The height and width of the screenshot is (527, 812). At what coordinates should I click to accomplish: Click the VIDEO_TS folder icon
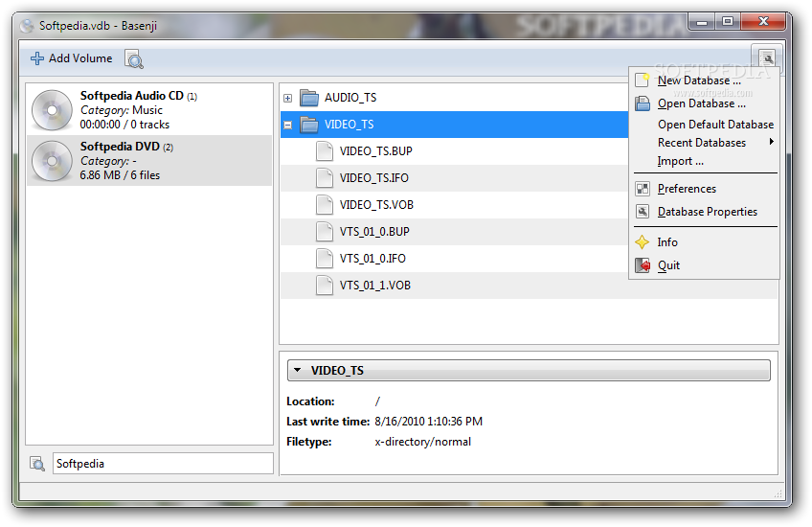pos(309,125)
